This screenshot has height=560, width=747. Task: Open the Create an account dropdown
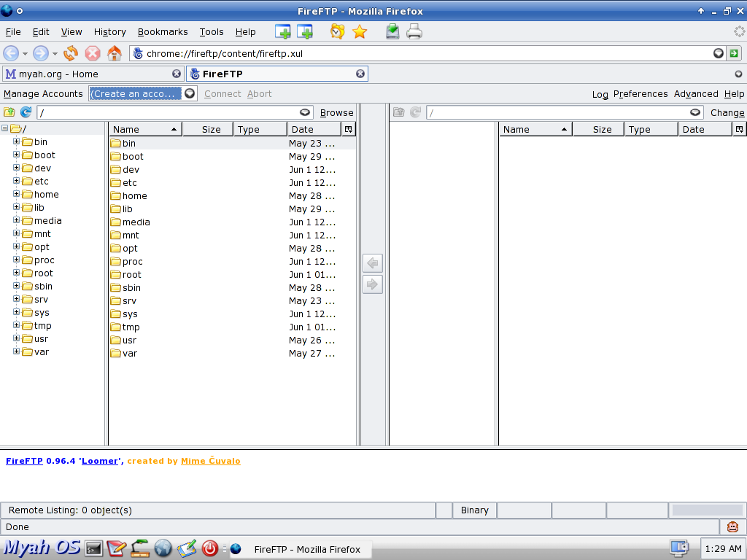(x=190, y=93)
